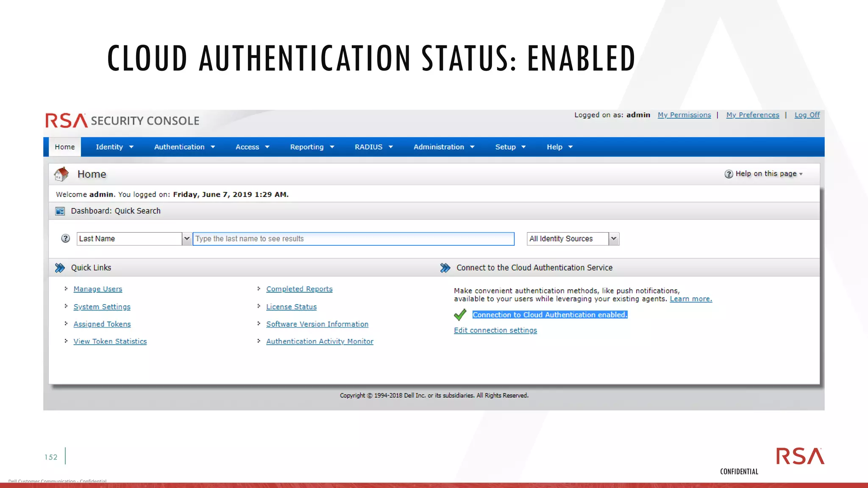Click the Cloud Authentication Service double-arrow icon
Viewport: 868px width, 488px height.
[x=445, y=268]
